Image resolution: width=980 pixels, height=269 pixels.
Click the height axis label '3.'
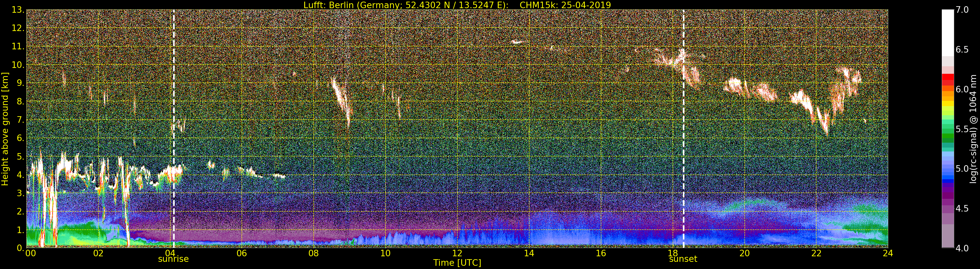[x=20, y=193]
